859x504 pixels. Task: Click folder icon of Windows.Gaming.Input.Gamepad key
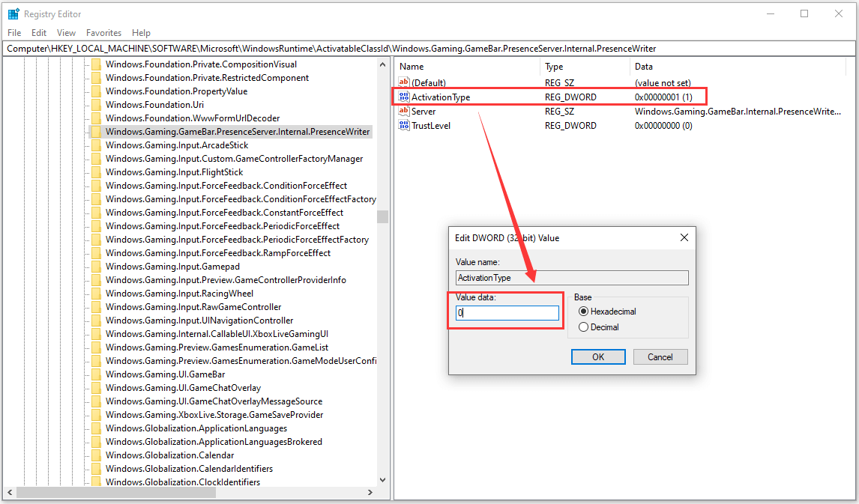(96, 267)
